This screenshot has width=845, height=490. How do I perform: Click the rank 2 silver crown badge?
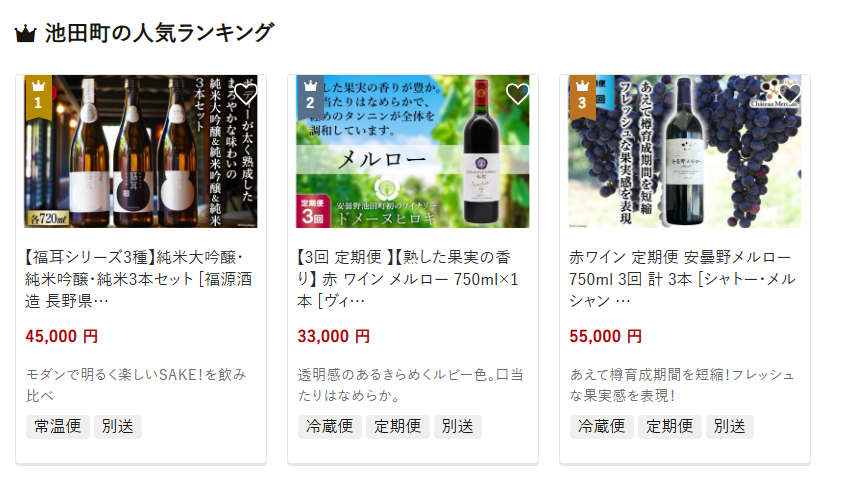(310, 96)
